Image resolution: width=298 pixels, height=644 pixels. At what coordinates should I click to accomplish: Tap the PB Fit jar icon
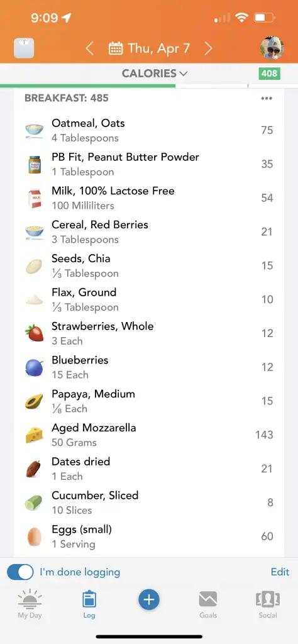click(35, 164)
